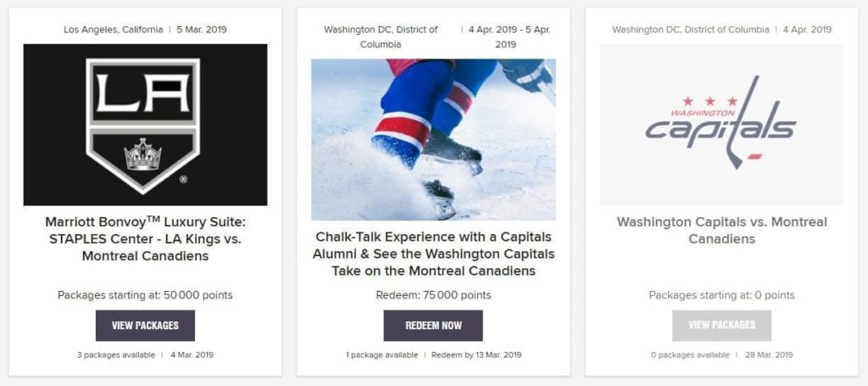The height and width of the screenshot is (386, 868).
Task: Click the 3 packages available label
Action: coord(115,355)
